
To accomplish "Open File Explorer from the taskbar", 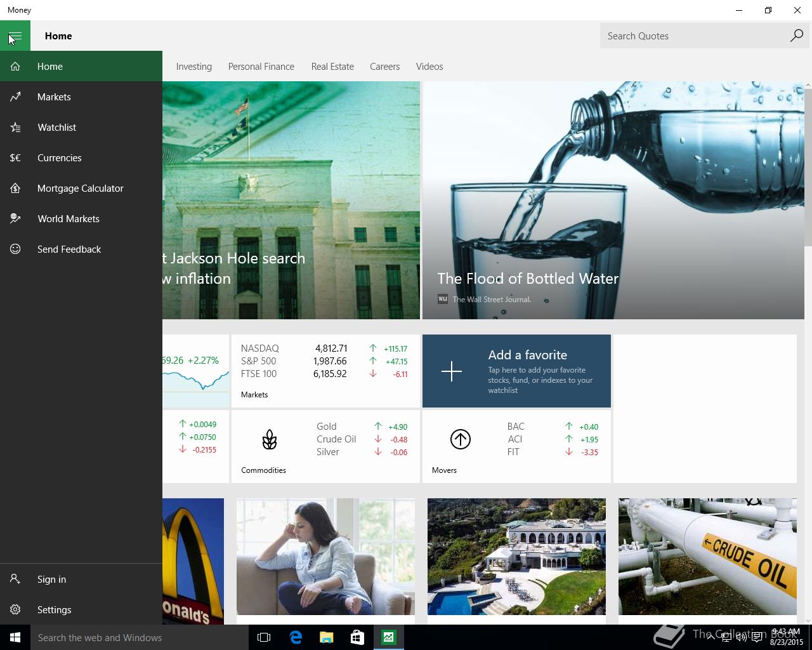I will pyautogui.click(x=327, y=637).
